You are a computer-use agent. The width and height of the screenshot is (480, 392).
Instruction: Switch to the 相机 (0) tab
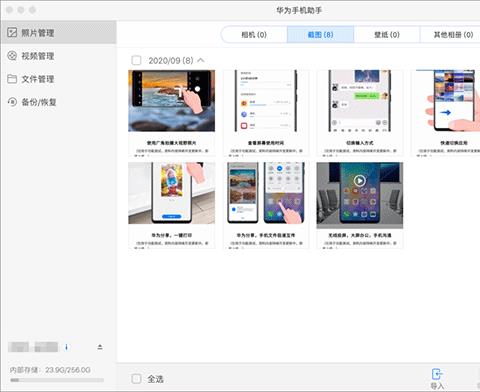click(x=254, y=35)
